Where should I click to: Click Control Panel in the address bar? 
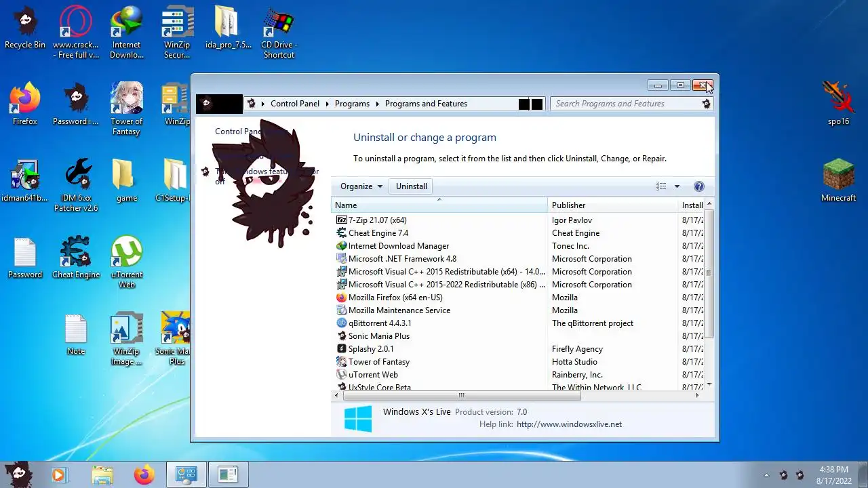point(295,104)
